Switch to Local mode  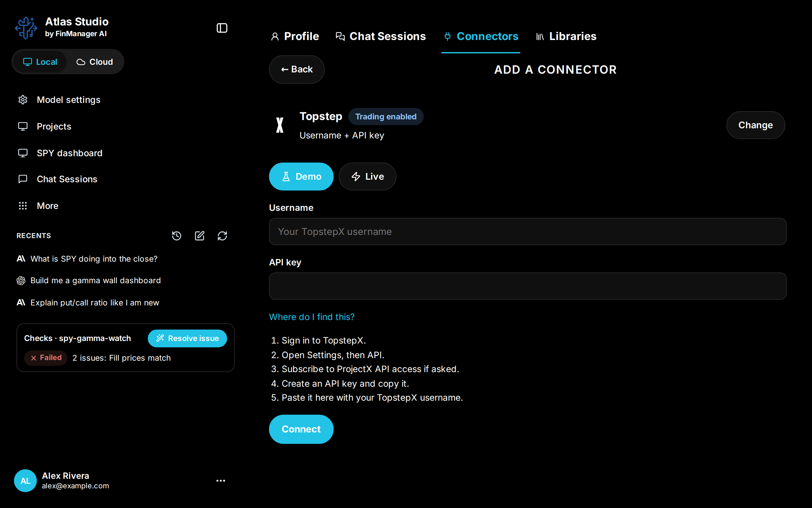tap(40, 62)
